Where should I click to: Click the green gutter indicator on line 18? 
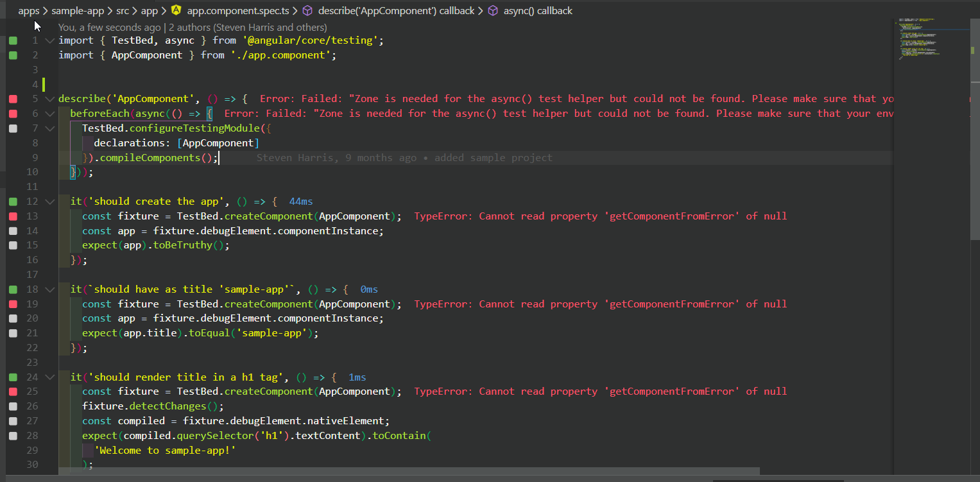(x=13, y=289)
